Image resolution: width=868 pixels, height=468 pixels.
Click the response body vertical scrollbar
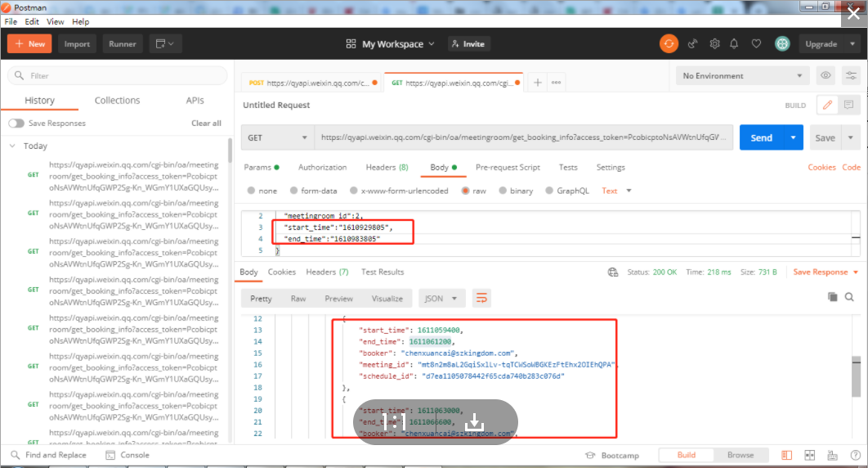(x=856, y=376)
